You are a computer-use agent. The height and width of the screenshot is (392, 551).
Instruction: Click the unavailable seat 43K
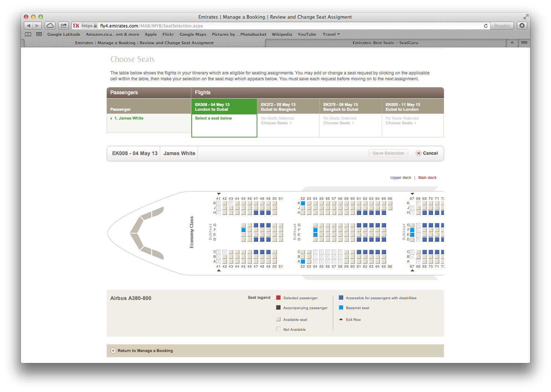click(x=231, y=203)
